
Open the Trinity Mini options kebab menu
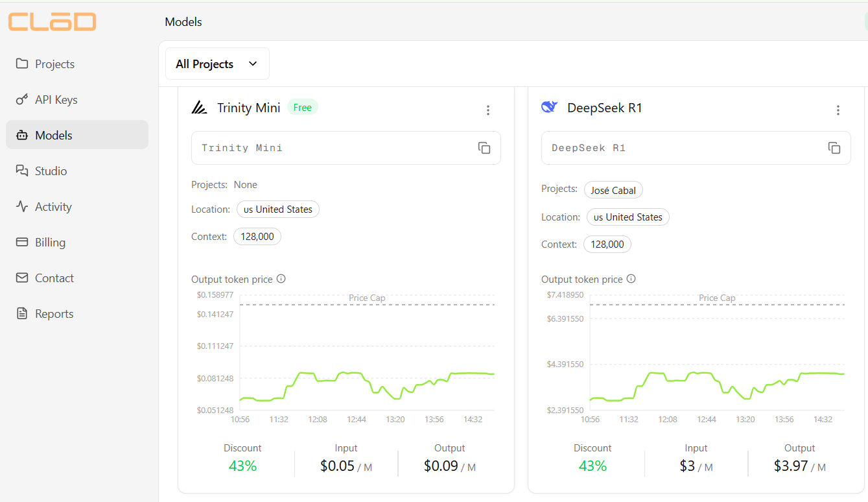pos(488,110)
